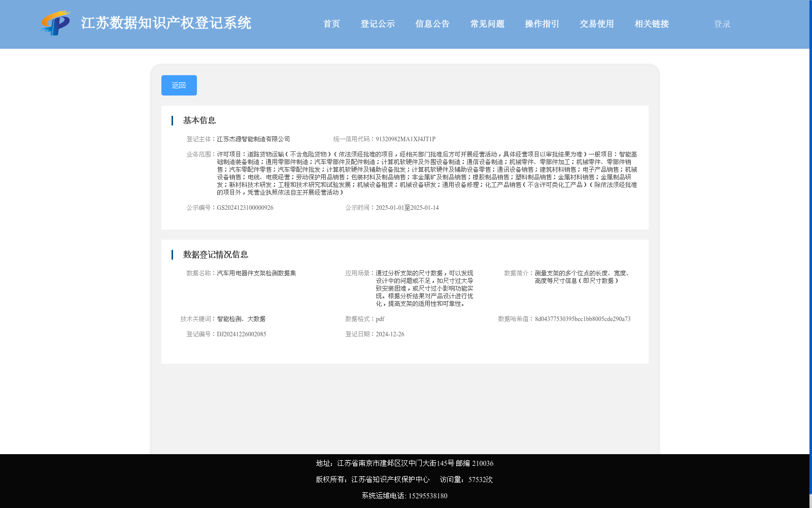Image resolution: width=812 pixels, height=508 pixels.
Task: Select data name 汽车用电器件支架检测数据集
Action: coord(256,273)
